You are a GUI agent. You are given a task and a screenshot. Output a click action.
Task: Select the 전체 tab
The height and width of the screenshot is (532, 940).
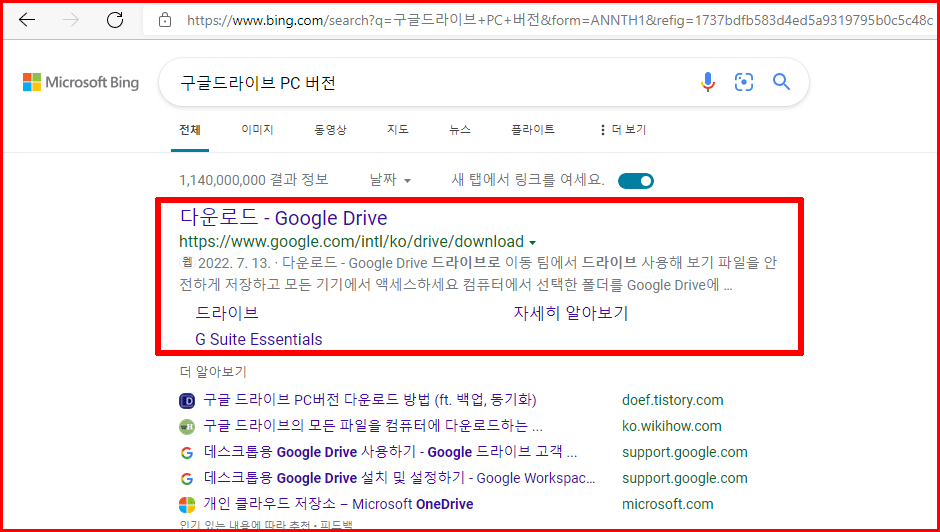tap(190, 130)
